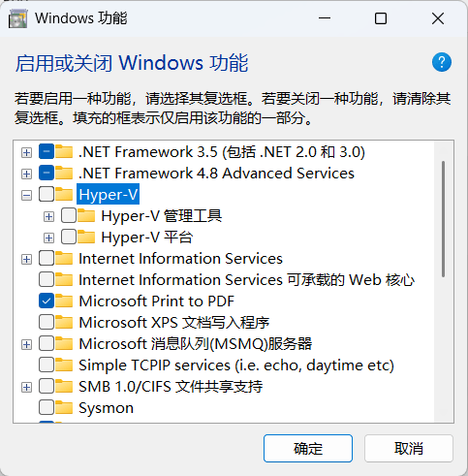The image size is (468, 476).
Task: Check the Hyper-V 管理工具 checkbox
Action: [69, 215]
